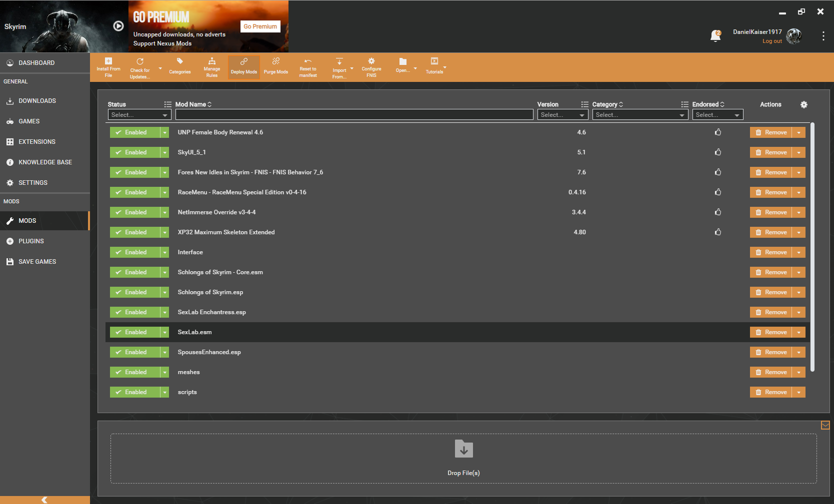Open the Configure FNIS tool
The image size is (834, 504).
371,67
